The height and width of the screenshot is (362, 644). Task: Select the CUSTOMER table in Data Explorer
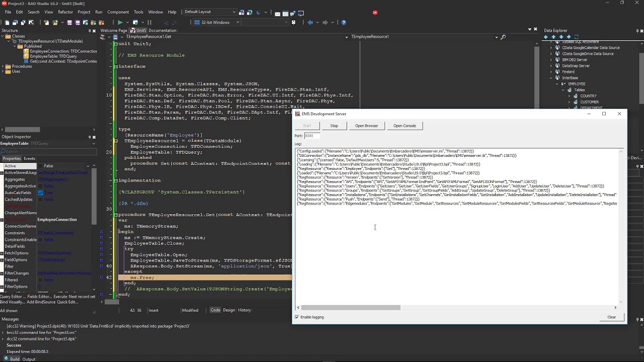pos(589,102)
